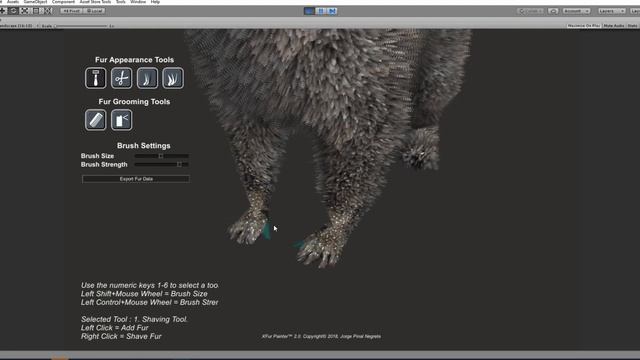
Task: Select the scissors fur trimming tool
Action: pos(121,78)
